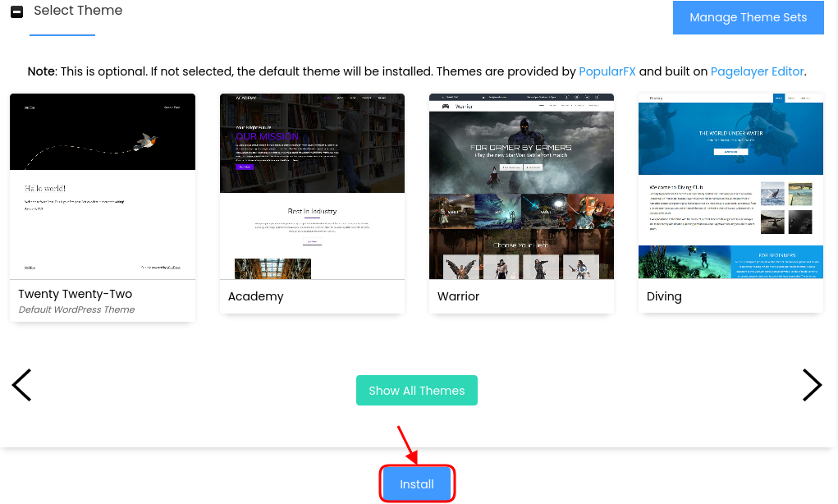This screenshot has height=504, width=838.
Task: Click the Diving theme name label
Action: tap(664, 296)
